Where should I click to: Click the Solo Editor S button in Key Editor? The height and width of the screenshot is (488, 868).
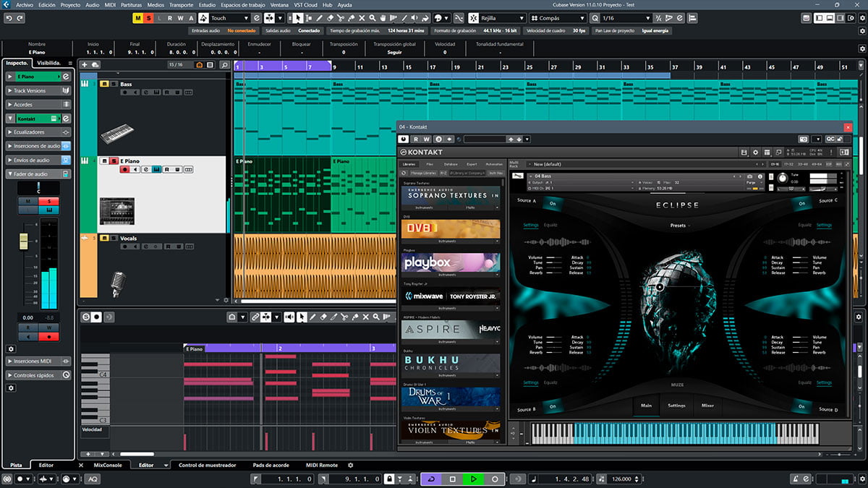click(x=86, y=317)
